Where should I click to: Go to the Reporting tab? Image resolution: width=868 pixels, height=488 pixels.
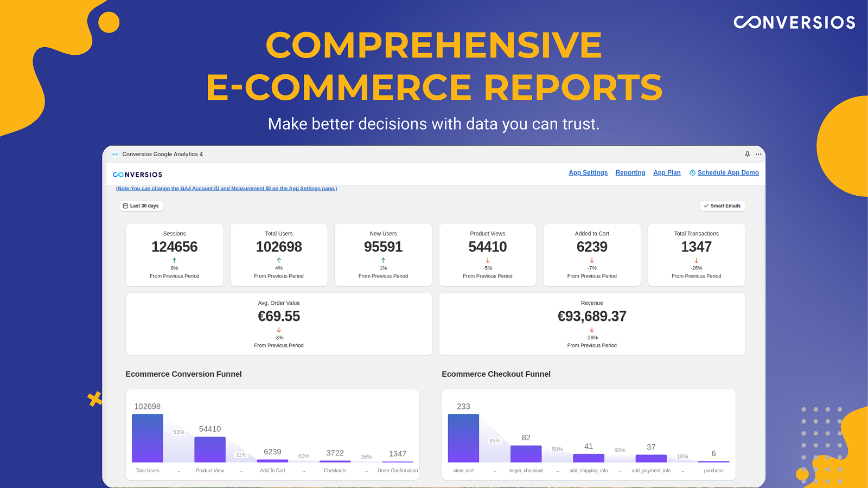tap(630, 173)
